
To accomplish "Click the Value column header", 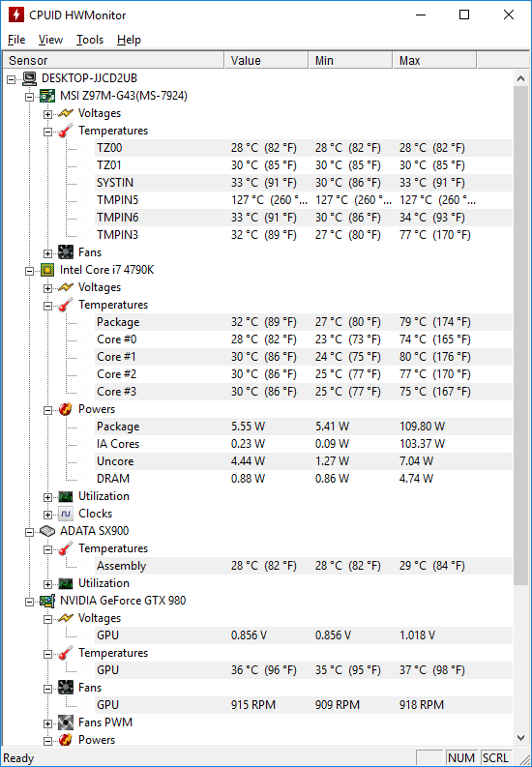I will click(x=267, y=60).
